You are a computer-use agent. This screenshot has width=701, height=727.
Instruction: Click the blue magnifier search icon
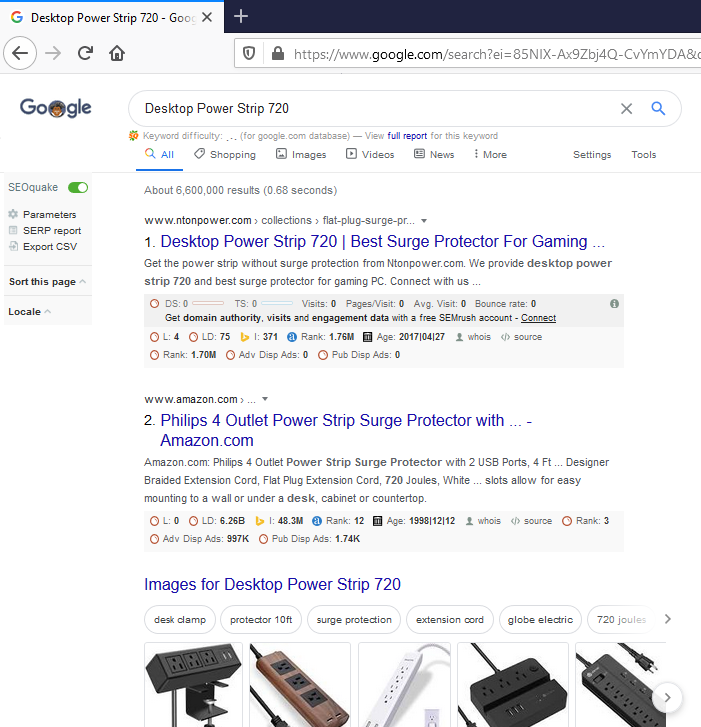point(658,108)
